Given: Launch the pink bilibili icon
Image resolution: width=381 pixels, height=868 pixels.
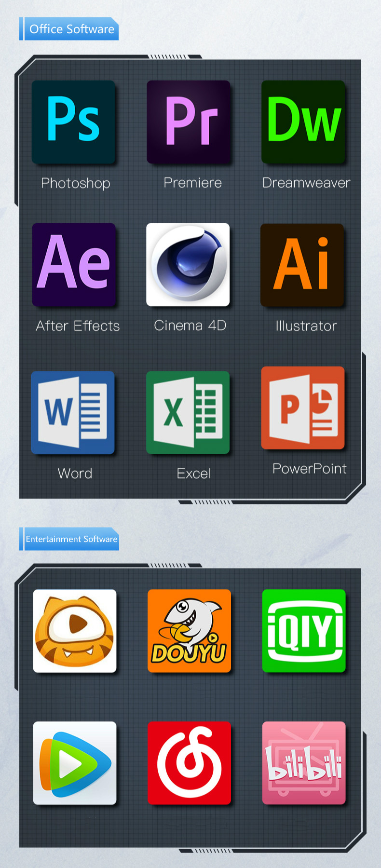Looking at the screenshot, I should (304, 763).
